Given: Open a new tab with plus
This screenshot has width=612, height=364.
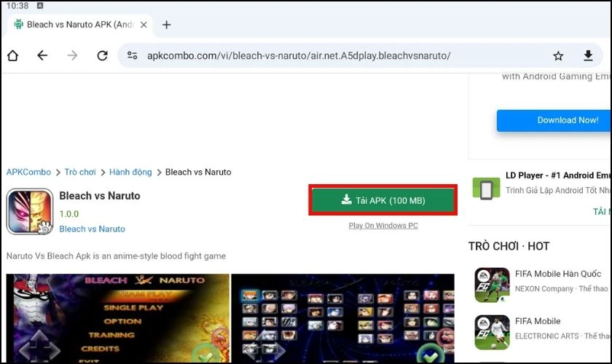Looking at the screenshot, I should coord(167,25).
